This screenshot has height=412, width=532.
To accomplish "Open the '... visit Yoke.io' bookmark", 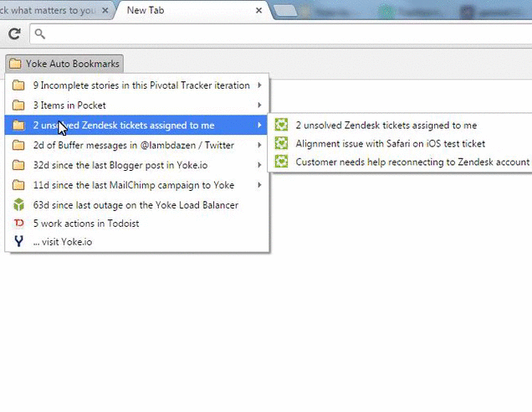I will (x=137, y=242).
